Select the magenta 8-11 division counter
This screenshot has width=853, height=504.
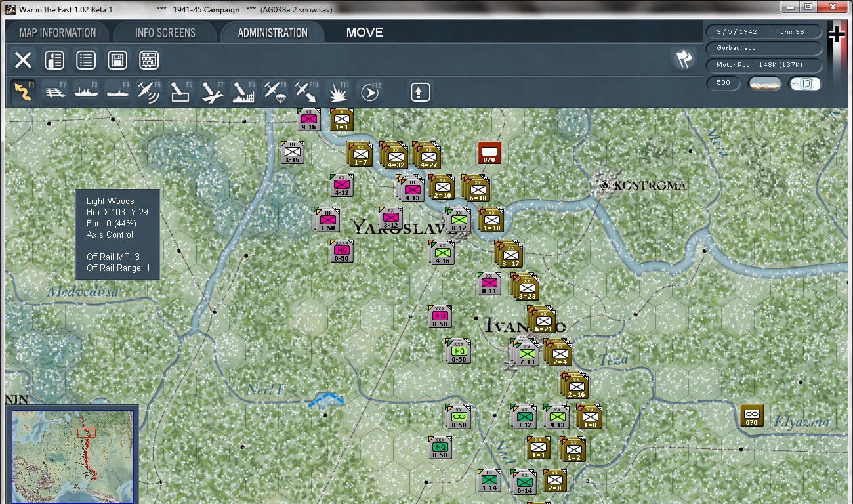[x=489, y=284]
